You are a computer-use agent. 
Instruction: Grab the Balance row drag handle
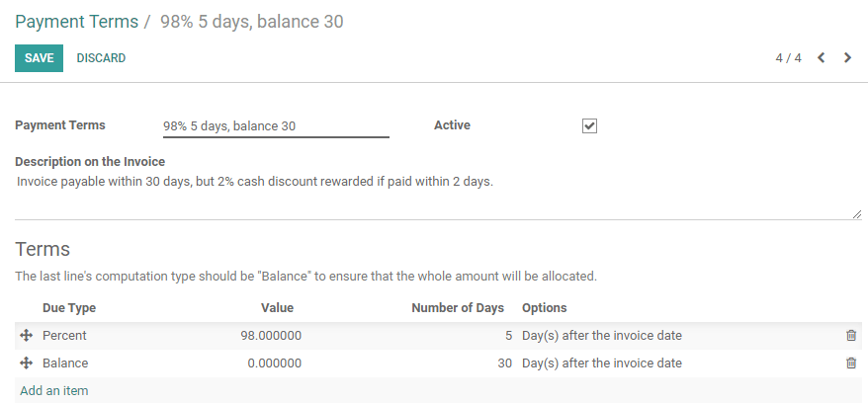click(26, 363)
